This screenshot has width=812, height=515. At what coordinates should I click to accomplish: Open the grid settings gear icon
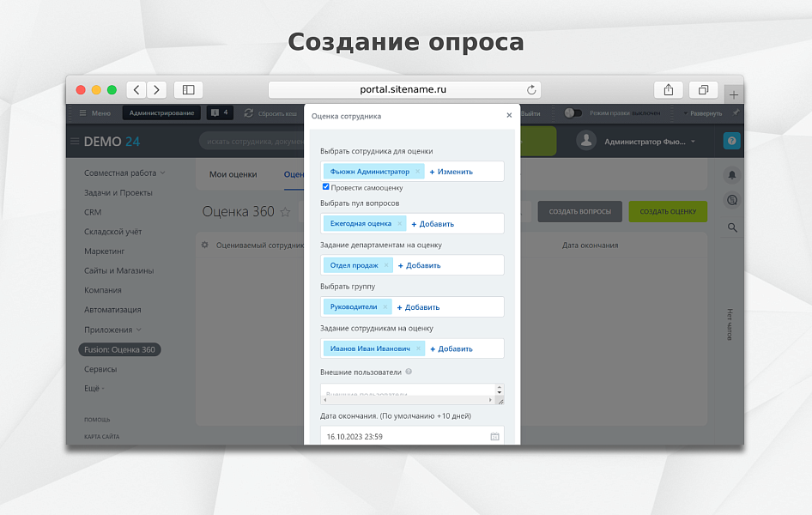pyautogui.click(x=204, y=245)
